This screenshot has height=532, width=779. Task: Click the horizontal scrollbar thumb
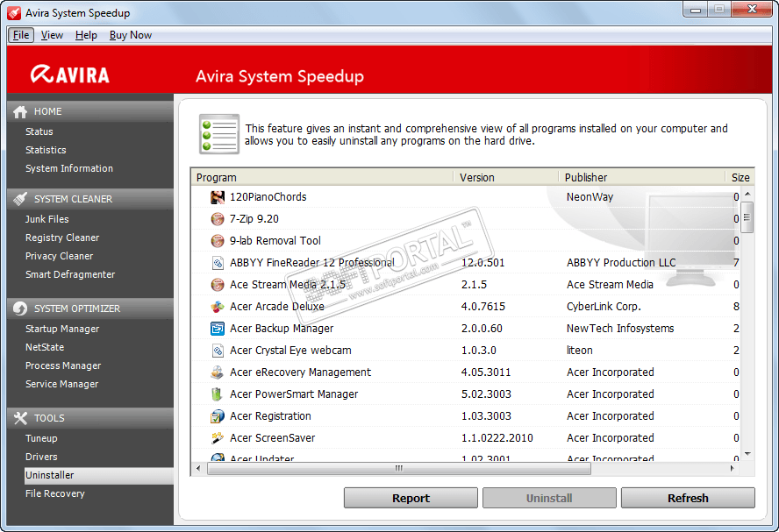click(x=399, y=468)
